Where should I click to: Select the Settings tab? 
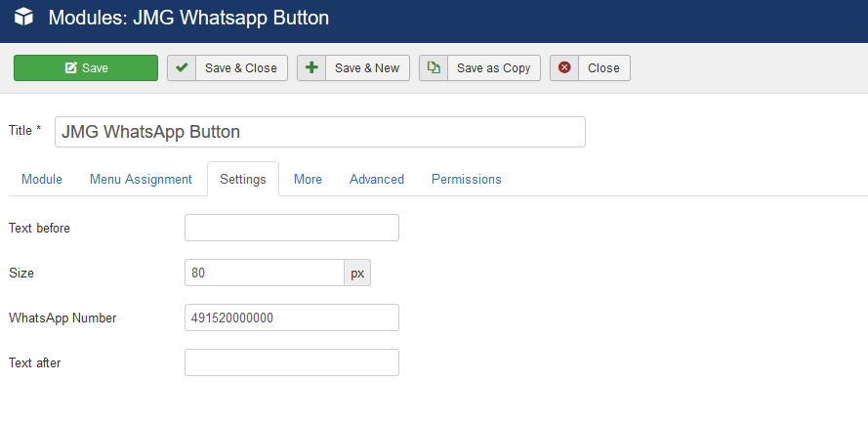pyautogui.click(x=243, y=180)
